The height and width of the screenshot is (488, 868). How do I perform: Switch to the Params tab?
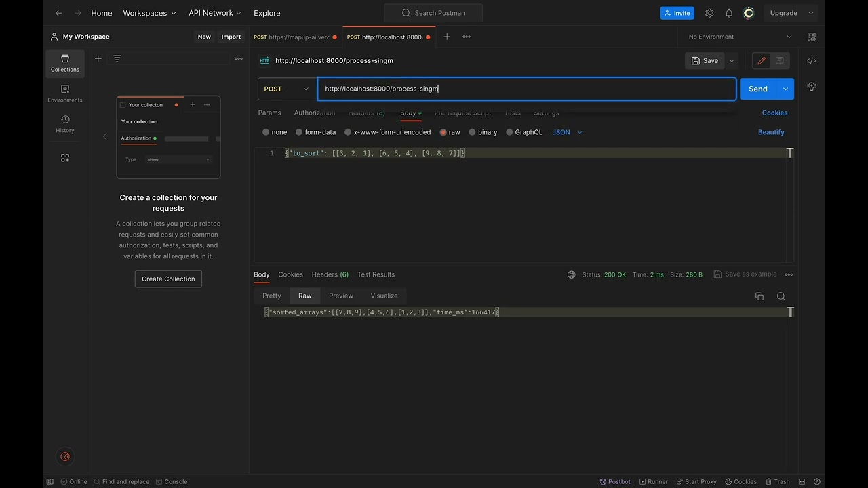pyautogui.click(x=269, y=113)
